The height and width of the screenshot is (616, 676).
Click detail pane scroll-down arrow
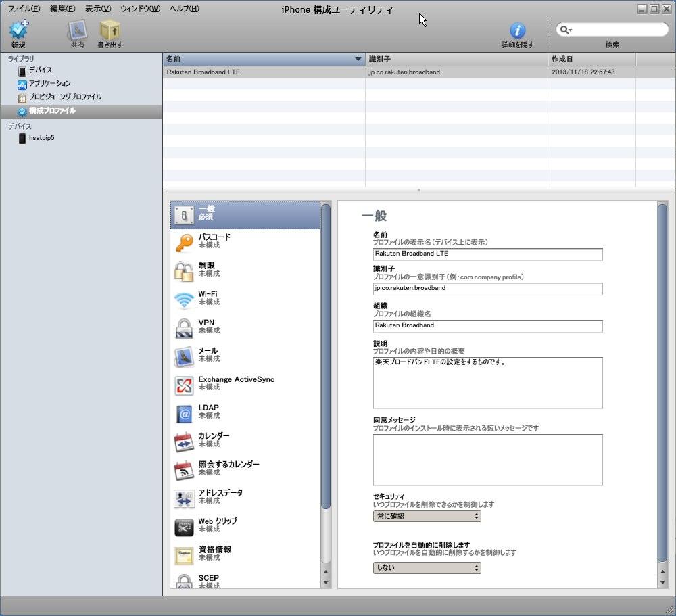pos(662,582)
